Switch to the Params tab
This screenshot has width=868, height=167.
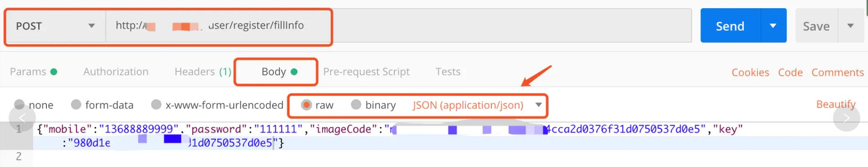[x=33, y=72]
